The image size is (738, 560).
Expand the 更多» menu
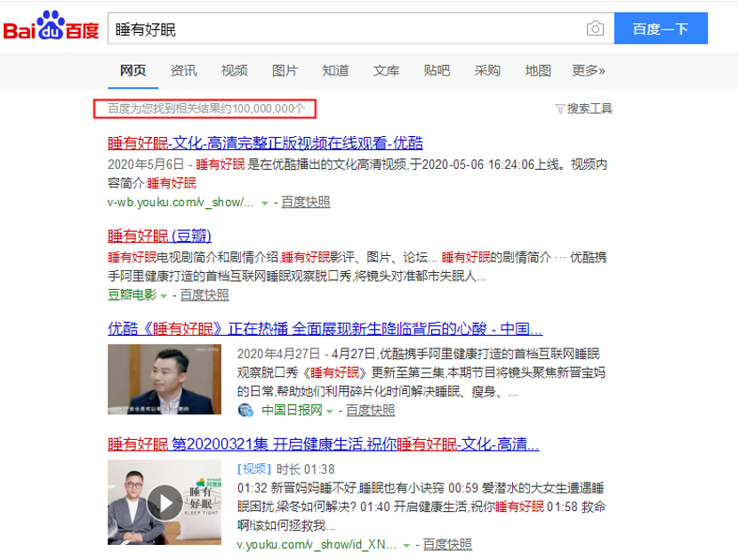589,70
